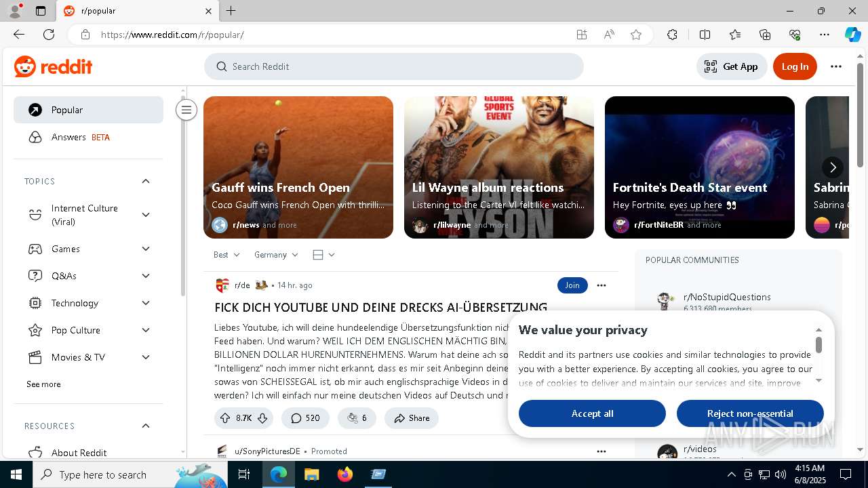Screen dimensions: 868x488
Task: Launch Firefox from the taskbar
Action: tap(345, 474)
